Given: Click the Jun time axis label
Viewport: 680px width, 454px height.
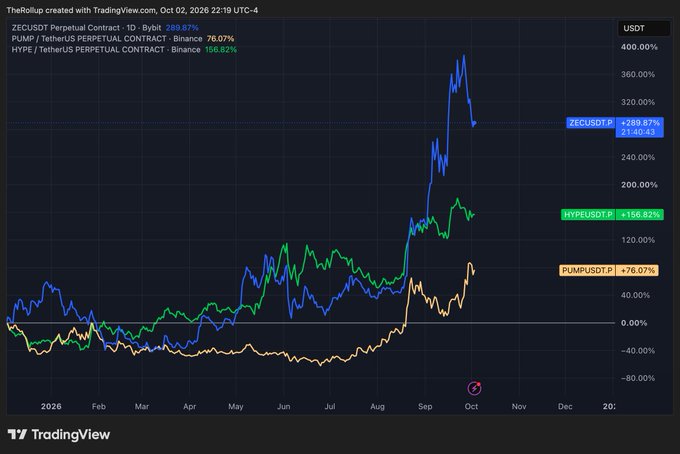Looking at the screenshot, I should pyautogui.click(x=283, y=406).
